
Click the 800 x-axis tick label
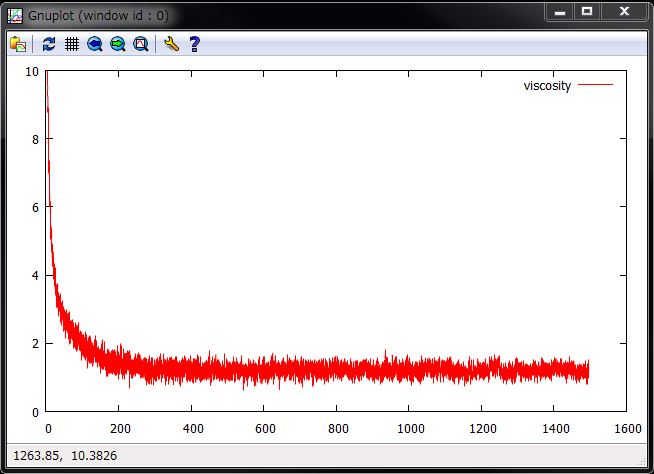click(x=336, y=427)
